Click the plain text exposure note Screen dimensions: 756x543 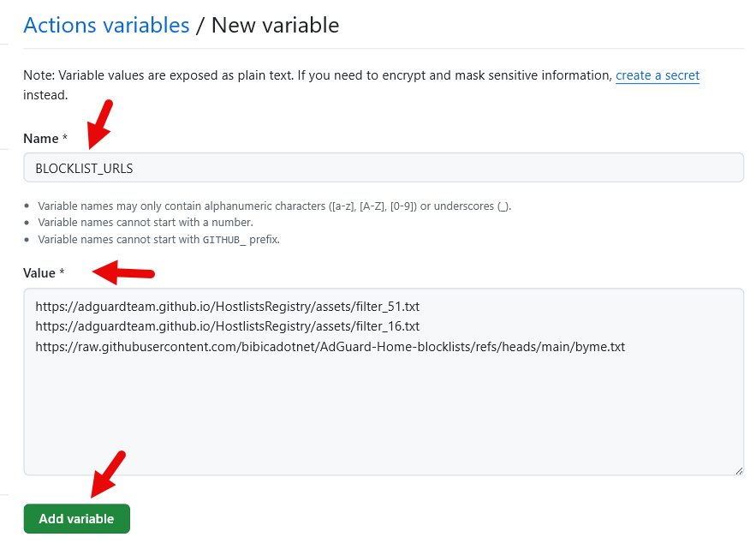(x=317, y=75)
